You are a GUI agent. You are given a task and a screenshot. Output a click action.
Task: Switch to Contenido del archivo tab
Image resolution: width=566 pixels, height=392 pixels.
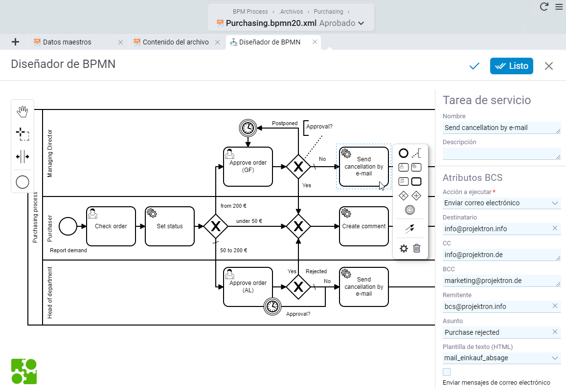[x=176, y=42]
